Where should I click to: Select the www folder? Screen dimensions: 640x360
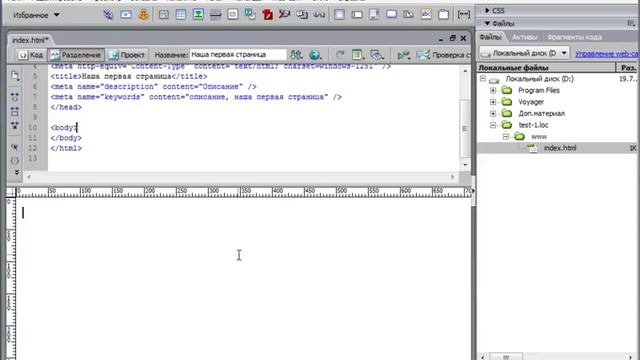(x=539, y=137)
